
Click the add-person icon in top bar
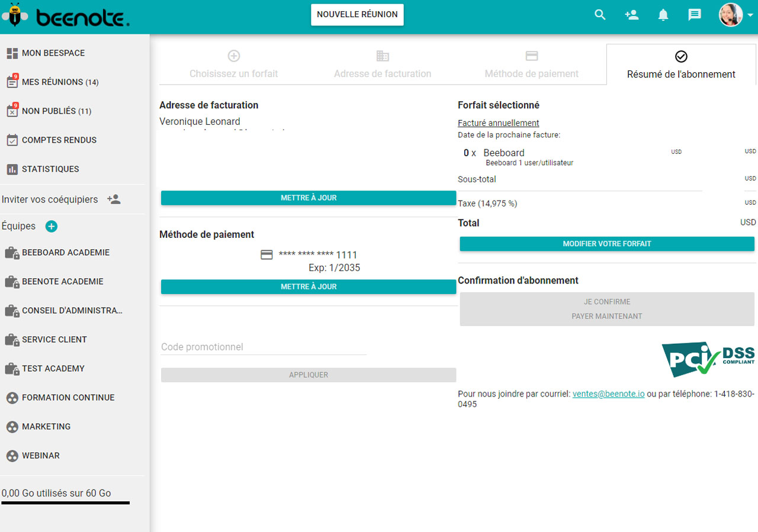pyautogui.click(x=632, y=15)
